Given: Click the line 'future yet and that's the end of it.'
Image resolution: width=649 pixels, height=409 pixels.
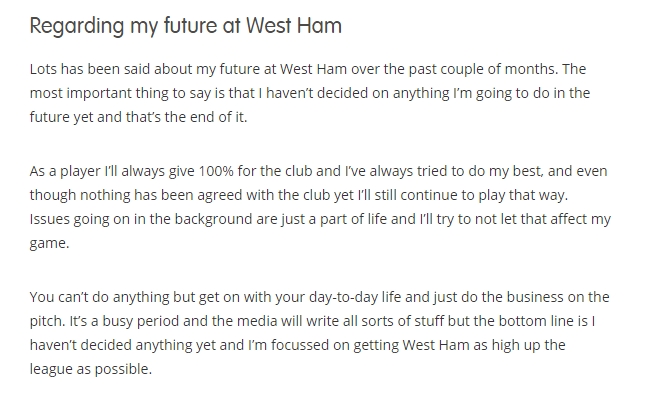Looking at the screenshot, I should [138, 117].
